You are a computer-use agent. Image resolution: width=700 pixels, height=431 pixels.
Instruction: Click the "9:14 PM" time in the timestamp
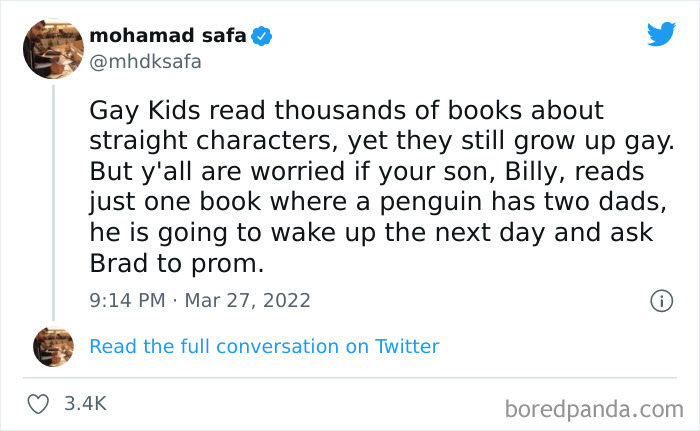coord(127,300)
